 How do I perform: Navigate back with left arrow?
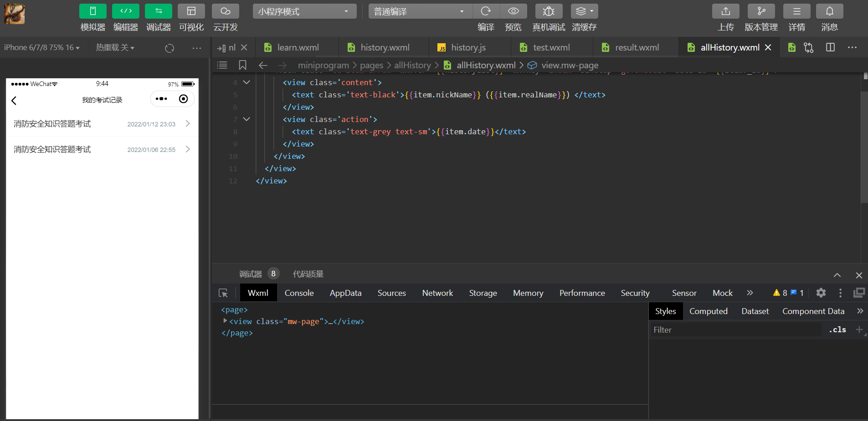[x=263, y=65]
